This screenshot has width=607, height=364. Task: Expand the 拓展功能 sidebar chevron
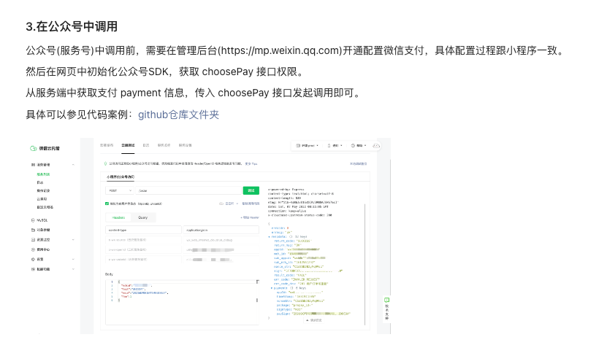click(73, 269)
